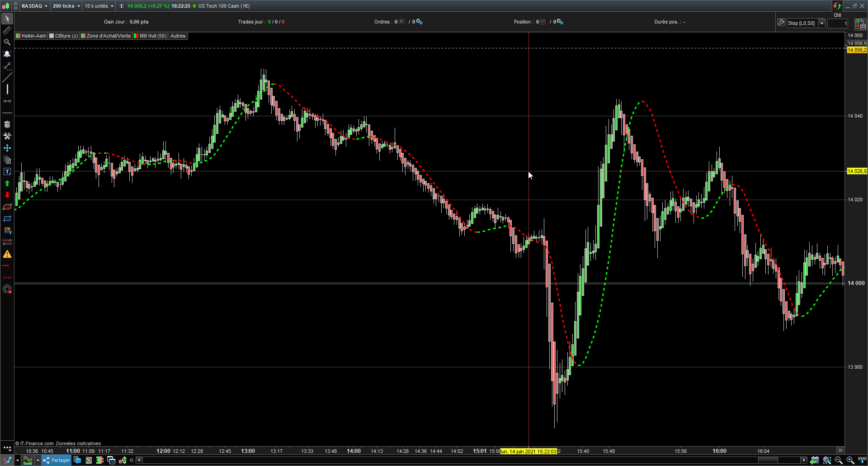Close position X icon next to Position
Image resolution: width=868 pixels, height=466 pixels.
[x=542, y=22]
